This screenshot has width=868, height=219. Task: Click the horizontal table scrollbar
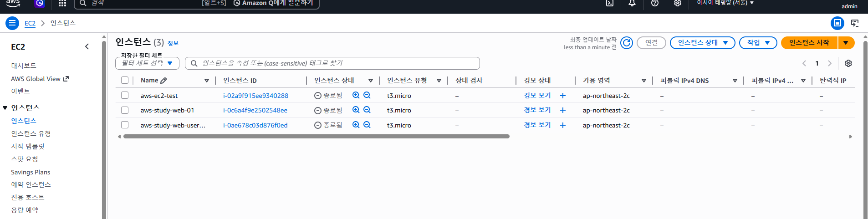(316, 136)
